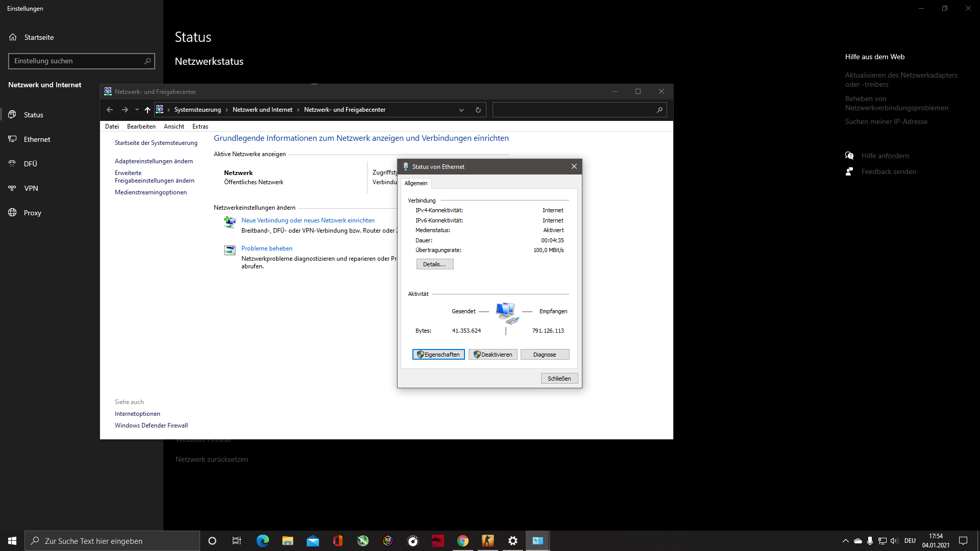Click the Details button in the Ethernet status
This screenshot has height=551, width=980.
[434, 264]
